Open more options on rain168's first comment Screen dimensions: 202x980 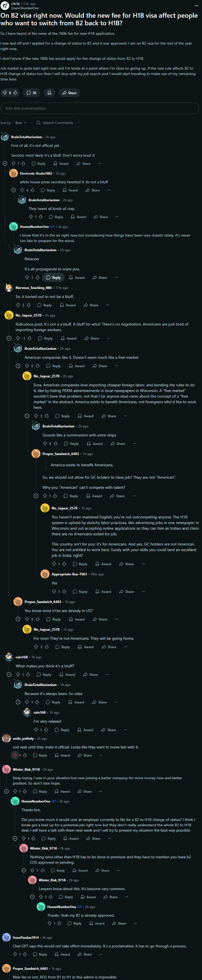[107, 675]
